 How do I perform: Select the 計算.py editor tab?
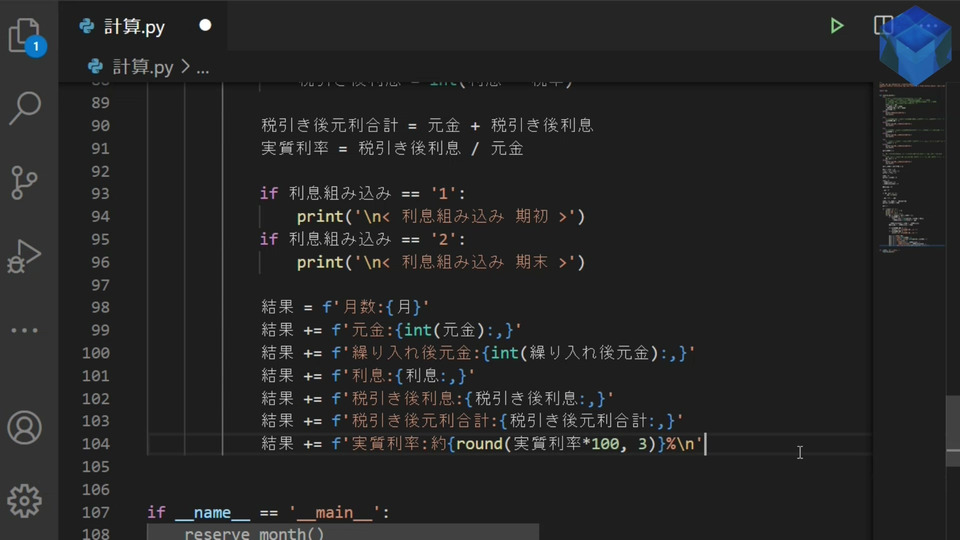pos(143,26)
